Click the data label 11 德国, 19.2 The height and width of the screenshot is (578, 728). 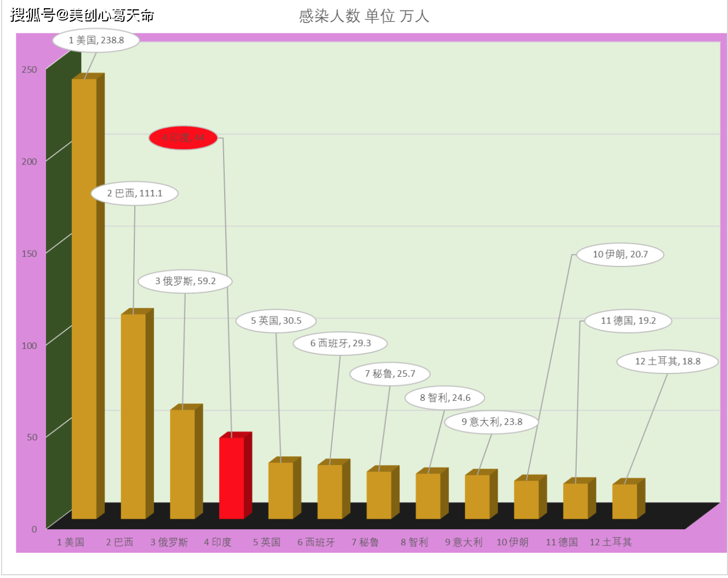pos(628,321)
